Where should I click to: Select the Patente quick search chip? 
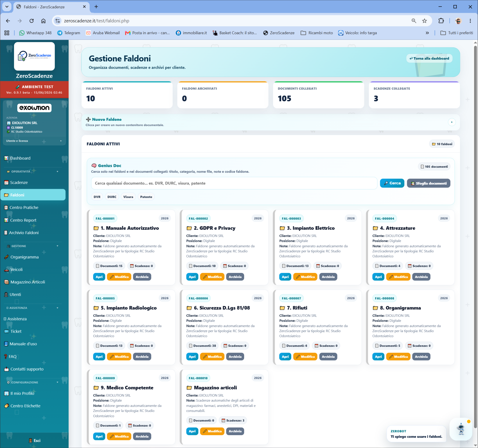point(146,197)
